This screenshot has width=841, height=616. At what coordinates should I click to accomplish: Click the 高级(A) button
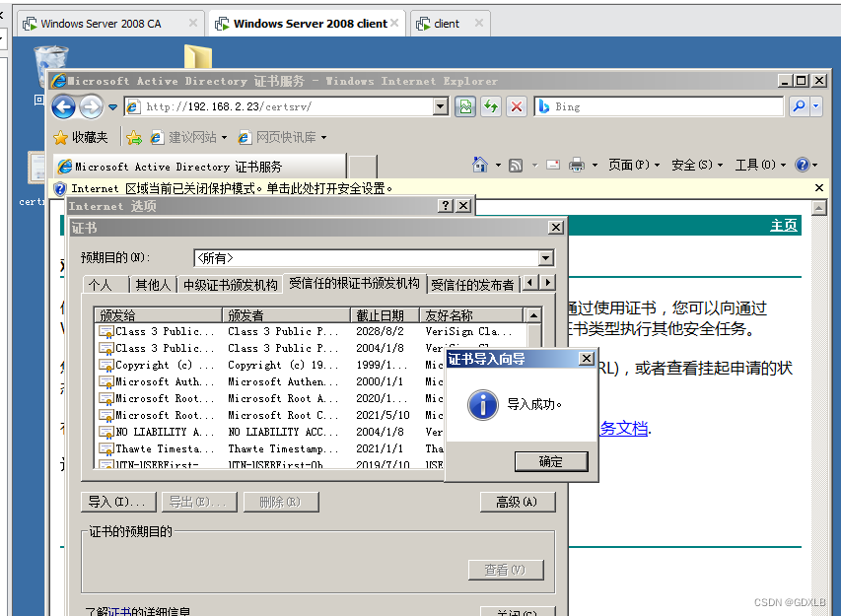[x=517, y=502]
